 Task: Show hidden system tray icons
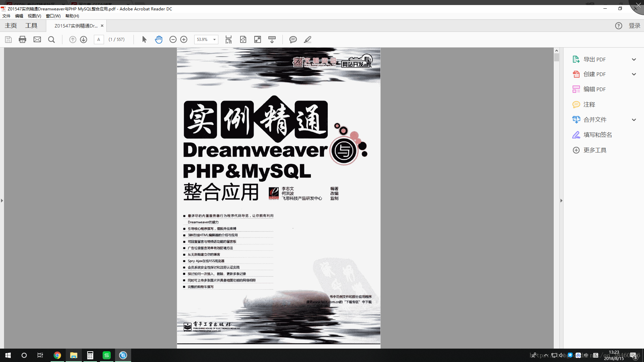[546, 355]
